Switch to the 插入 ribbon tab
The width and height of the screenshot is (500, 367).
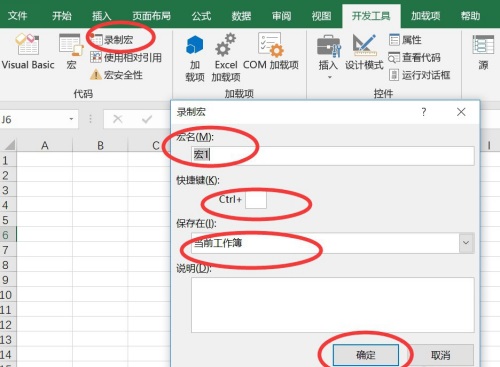102,15
